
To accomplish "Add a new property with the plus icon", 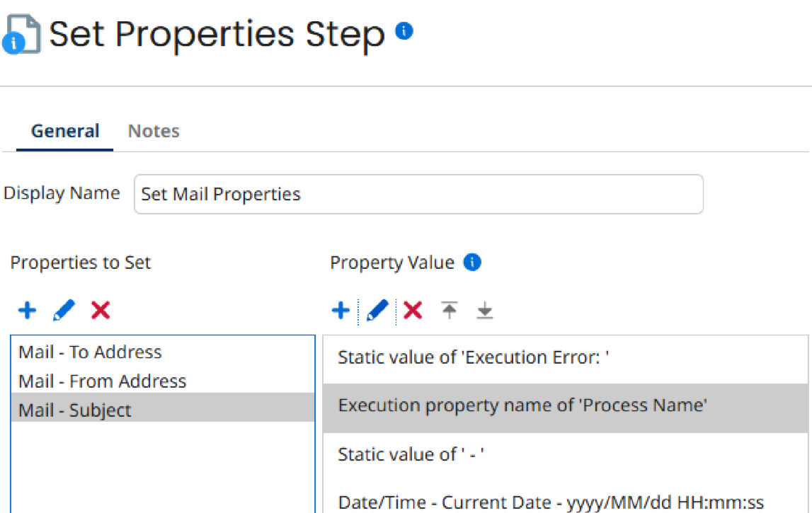I will [27, 309].
